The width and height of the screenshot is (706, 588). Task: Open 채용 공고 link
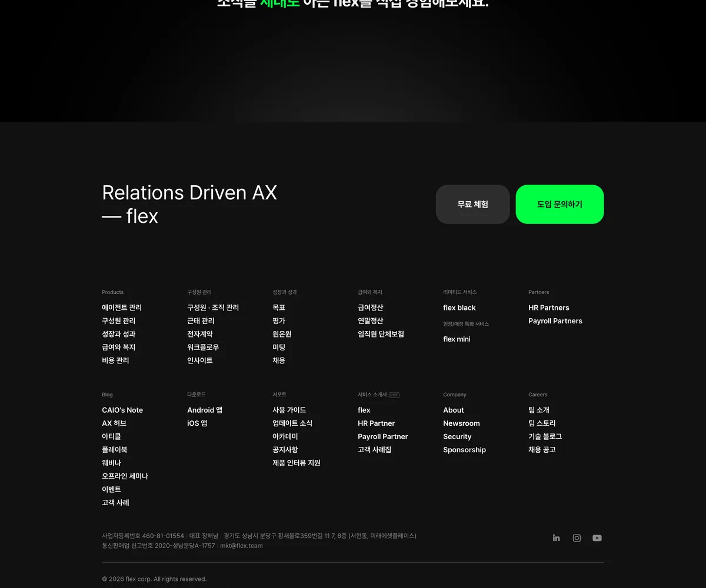click(542, 450)
